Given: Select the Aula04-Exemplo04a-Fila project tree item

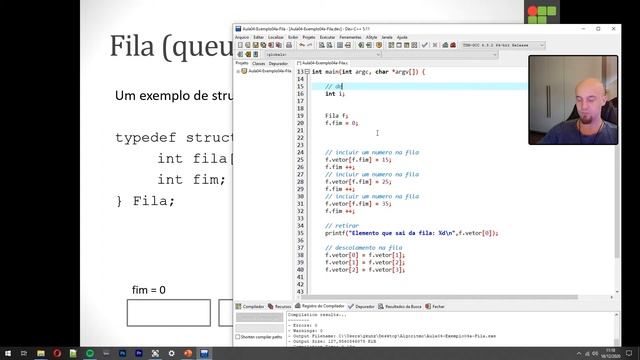Looking at the screenshot, I should click(266, 71).
